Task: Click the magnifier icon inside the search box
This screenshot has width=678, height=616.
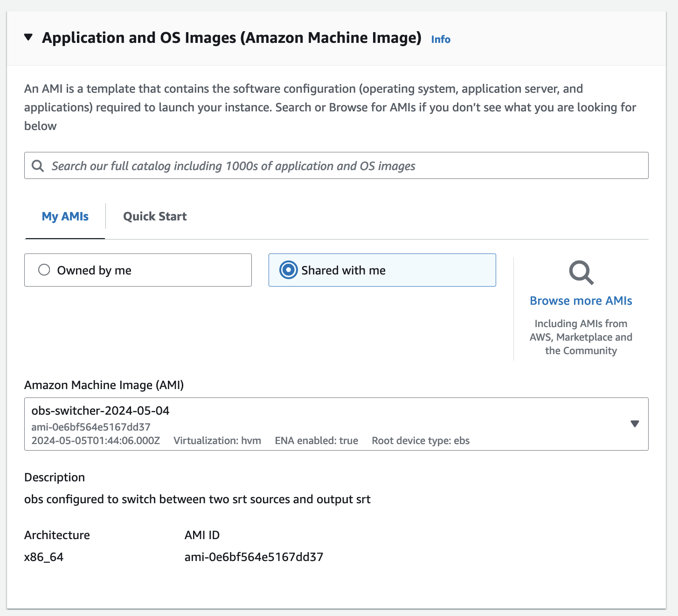Action: pos(38,166)
